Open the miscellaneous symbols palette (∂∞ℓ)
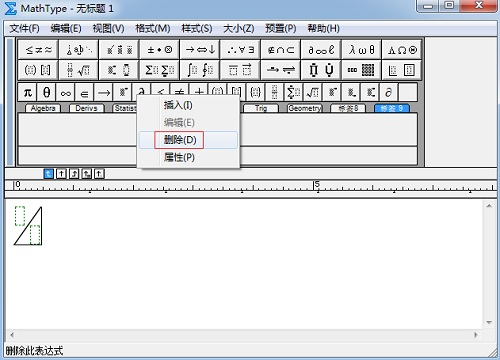This screenshot has height=360, width=500. [321, 50]
